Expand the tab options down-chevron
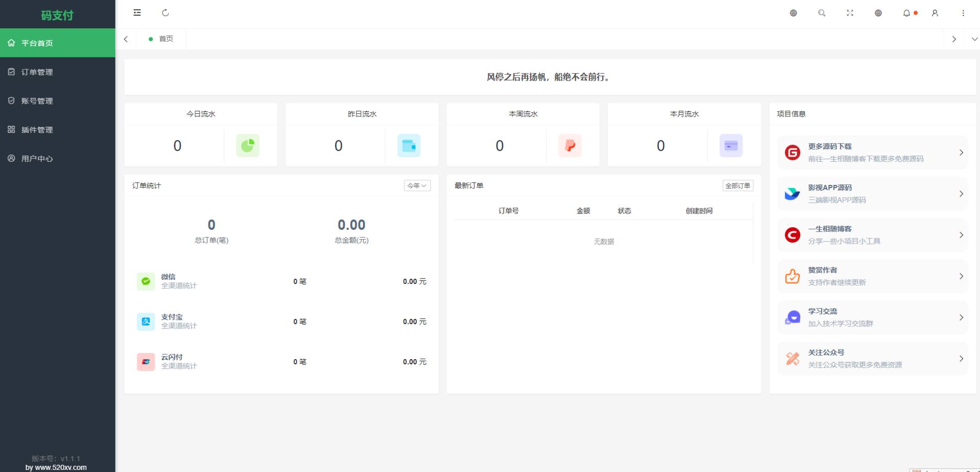This screenshot has width=980, height=472. coord(974,39)
